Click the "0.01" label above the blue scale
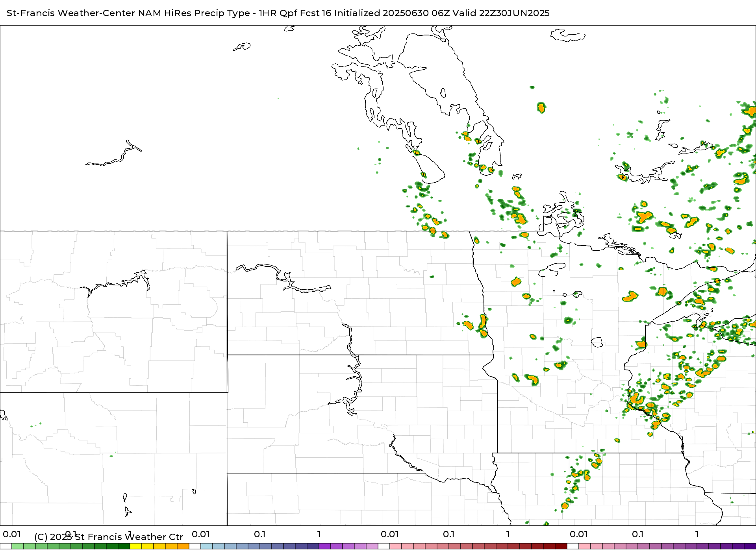The height and width of the screenshot is (551, 756). tap(201, 534)
